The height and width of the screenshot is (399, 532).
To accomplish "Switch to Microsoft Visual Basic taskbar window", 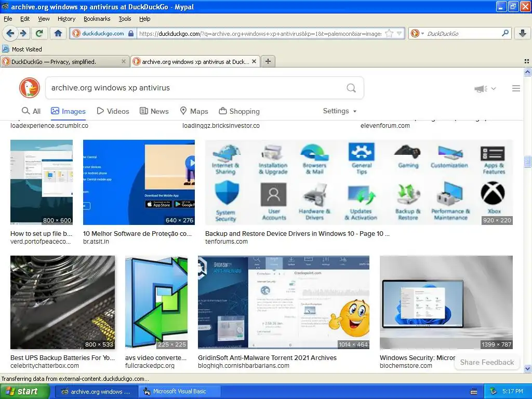I will 179,392.
